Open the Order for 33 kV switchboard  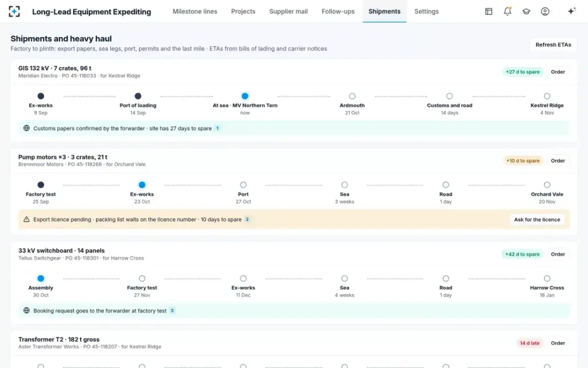pos(558,254)
